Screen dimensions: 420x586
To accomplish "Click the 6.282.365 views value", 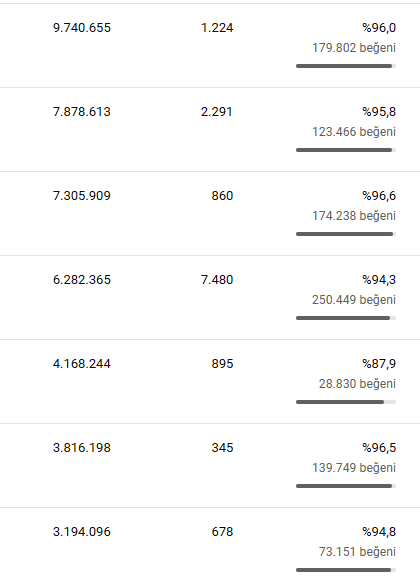I will (x=82, y=280).
